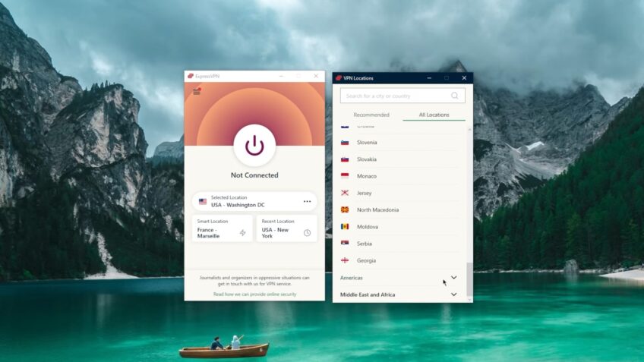The width and height of the screenshot is (644, 362).
Task: Minimize the VPN Locations window
Action: pos(429,78)
